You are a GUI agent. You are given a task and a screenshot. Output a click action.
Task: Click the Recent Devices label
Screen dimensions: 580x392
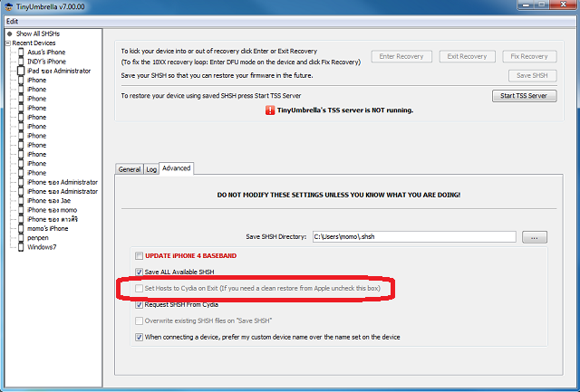pos(34,43)
